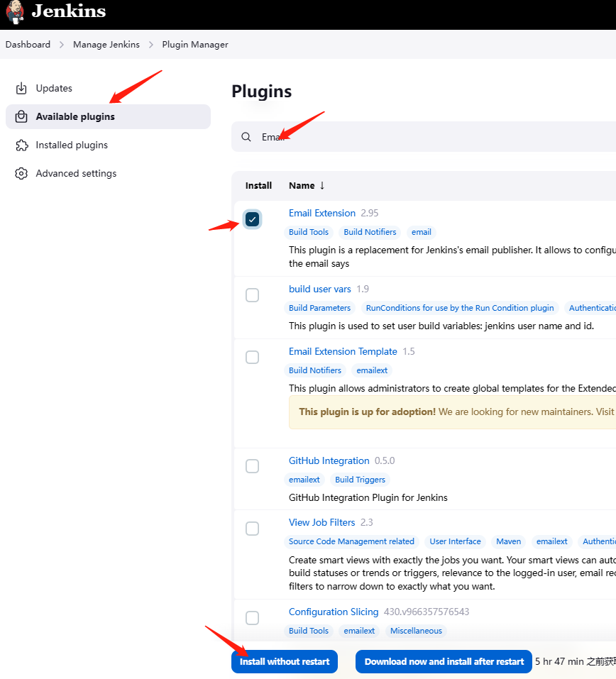616x679 pixels.
Task: Click the Build Parameters tag
Action: pyautogui.click(x=319, y=308)
